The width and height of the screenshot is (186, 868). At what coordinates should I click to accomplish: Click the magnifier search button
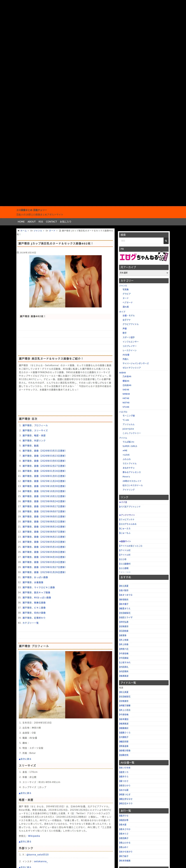tap(166, 241)
